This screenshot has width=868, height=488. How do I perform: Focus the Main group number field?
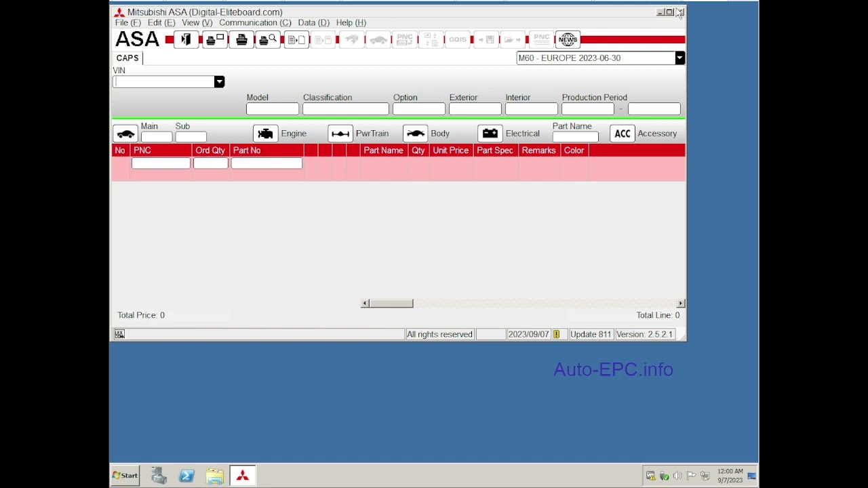pos(157,137)
